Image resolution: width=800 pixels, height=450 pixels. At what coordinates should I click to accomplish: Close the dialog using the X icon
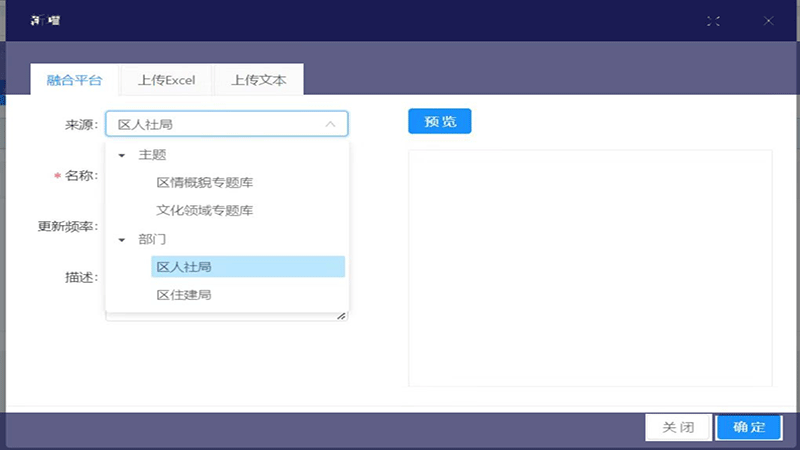point(768,20)
